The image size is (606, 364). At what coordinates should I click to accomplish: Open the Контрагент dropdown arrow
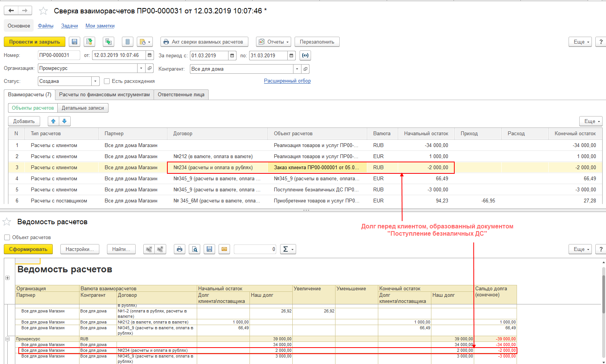pos(297,69)
